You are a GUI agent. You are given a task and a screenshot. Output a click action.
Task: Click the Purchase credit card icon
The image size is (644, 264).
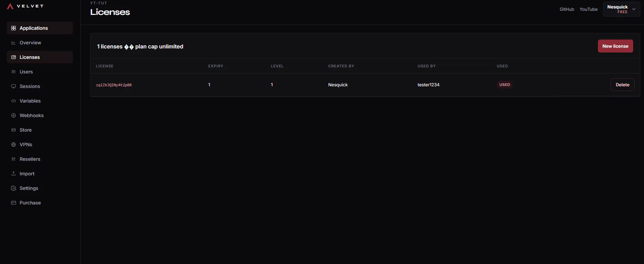(14, 203)
